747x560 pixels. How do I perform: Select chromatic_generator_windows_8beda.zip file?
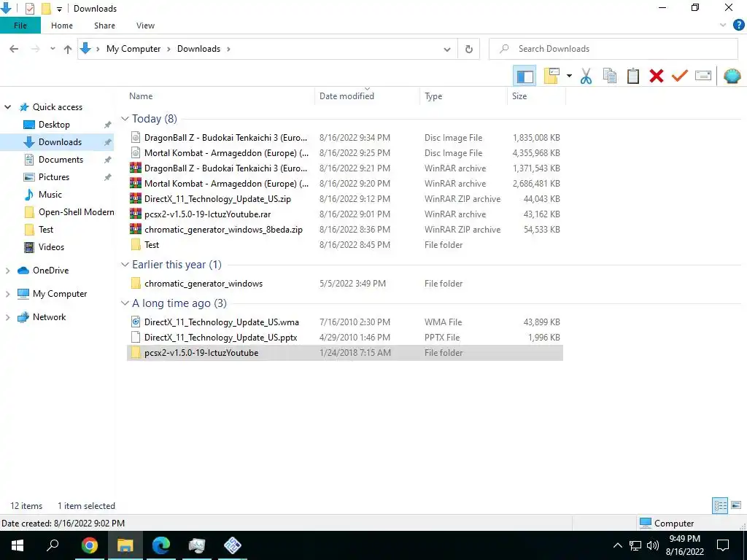point(345,230)
